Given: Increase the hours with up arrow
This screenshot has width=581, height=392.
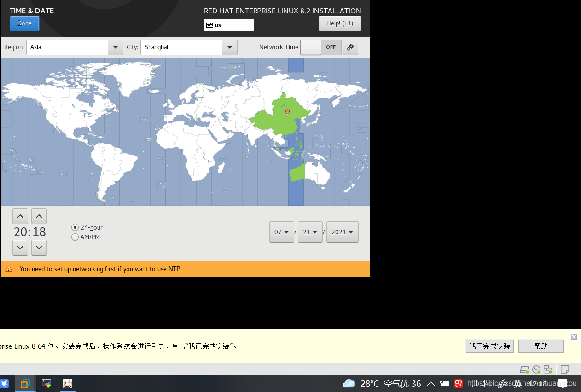Looking at the screenshot, I should point(20,216).
